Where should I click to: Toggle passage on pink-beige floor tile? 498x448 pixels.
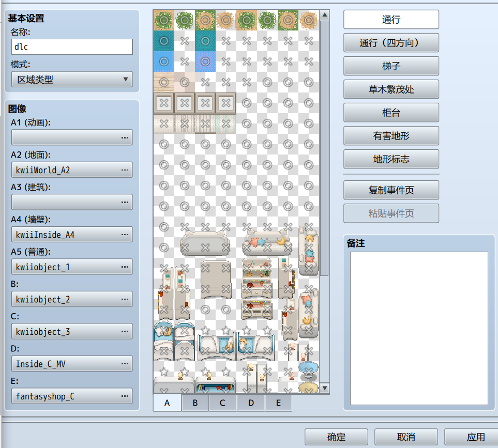pyautogui.click(x=185, y=82)
